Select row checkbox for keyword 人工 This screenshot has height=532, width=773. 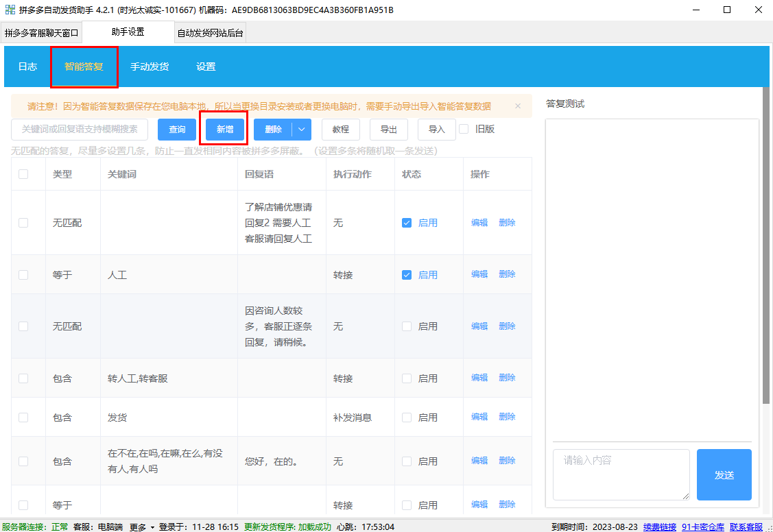tap(23, 274)
